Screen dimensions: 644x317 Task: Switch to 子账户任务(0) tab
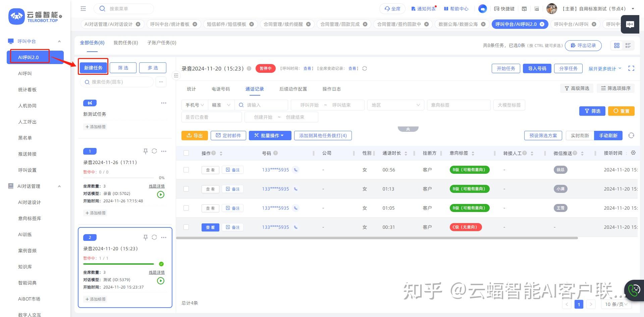tap(162, 43)
